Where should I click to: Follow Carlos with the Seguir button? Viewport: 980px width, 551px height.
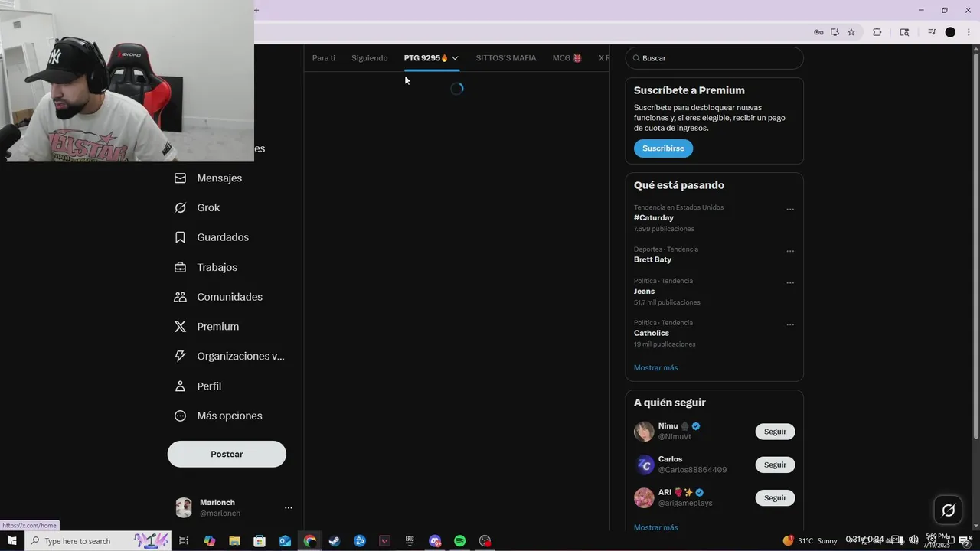click(775, 465)
